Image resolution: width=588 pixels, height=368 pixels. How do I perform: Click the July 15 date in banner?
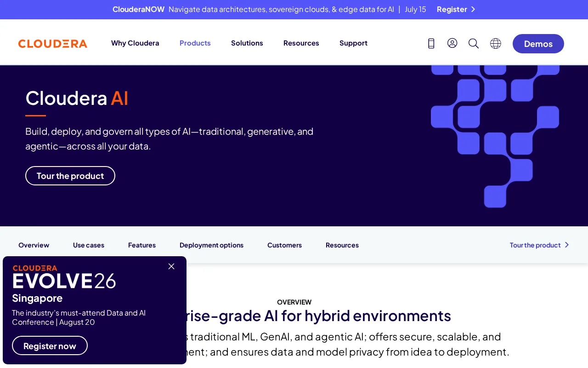(415, 9)
